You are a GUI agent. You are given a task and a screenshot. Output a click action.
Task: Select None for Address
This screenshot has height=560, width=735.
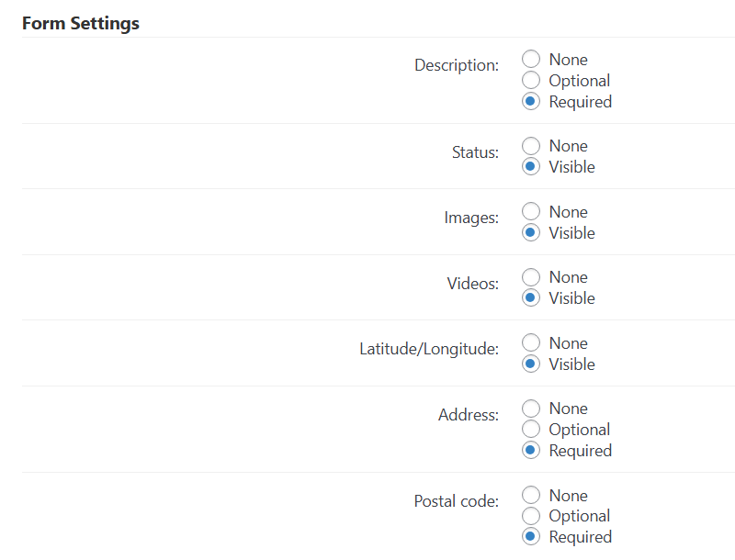(x=531, y=409)
